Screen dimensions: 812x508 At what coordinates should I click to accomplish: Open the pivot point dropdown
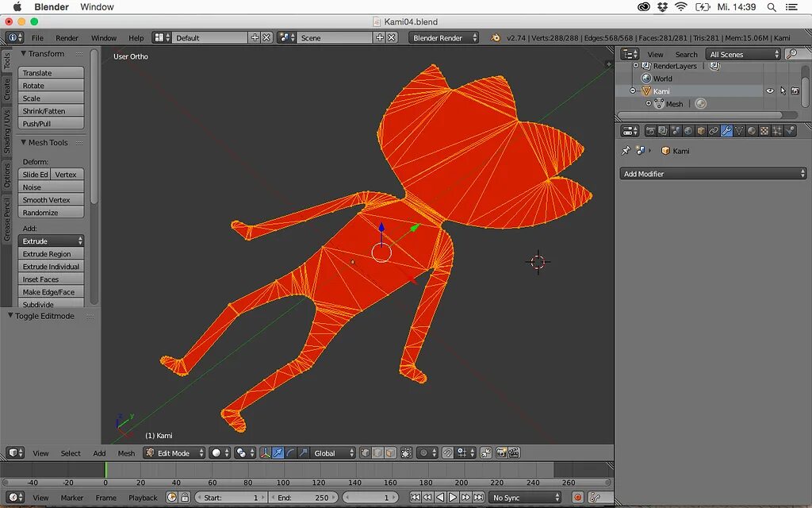pyautogui.click(x=244, y=453)
